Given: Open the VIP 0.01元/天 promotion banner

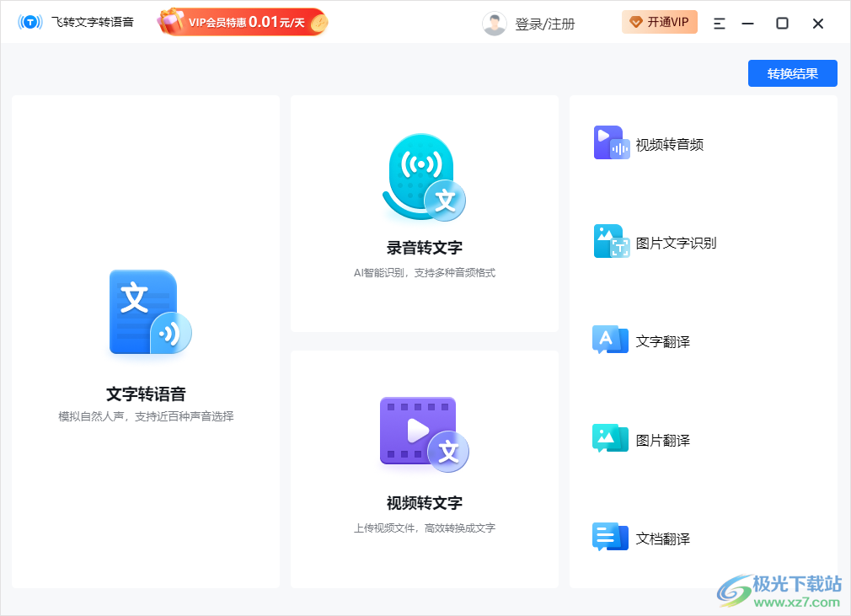Looking at the screenshot, I should coord(242,22).
